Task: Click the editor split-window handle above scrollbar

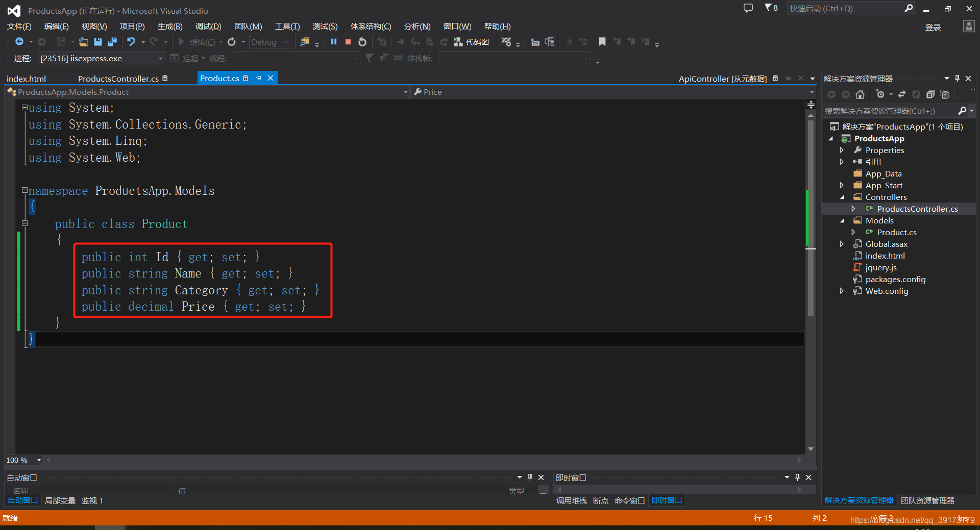Action: point(811,104)
